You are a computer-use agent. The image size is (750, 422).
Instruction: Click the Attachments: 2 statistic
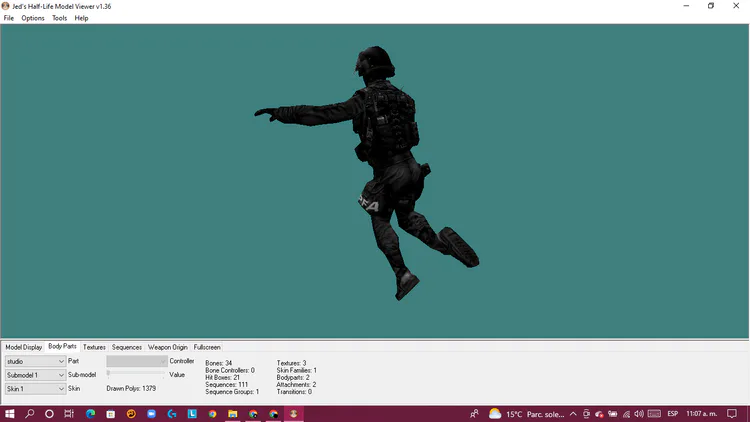(296, 385)
